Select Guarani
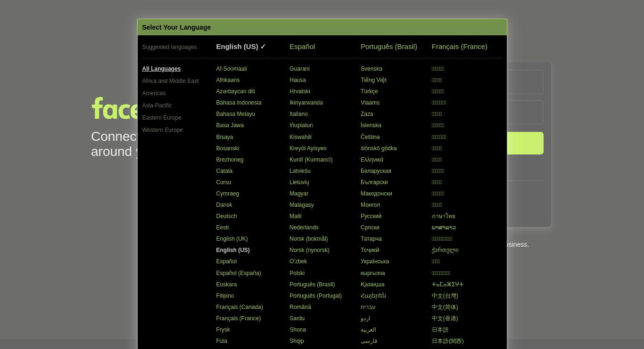 pos(299,69)
